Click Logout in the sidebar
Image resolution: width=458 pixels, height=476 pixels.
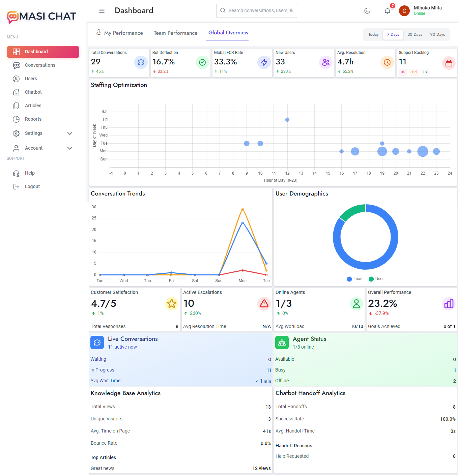(32, 186)
